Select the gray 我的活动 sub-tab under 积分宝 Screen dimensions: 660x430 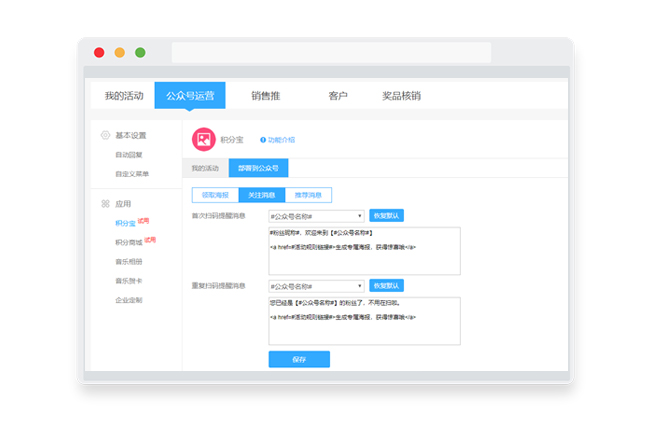click(205, 168)
